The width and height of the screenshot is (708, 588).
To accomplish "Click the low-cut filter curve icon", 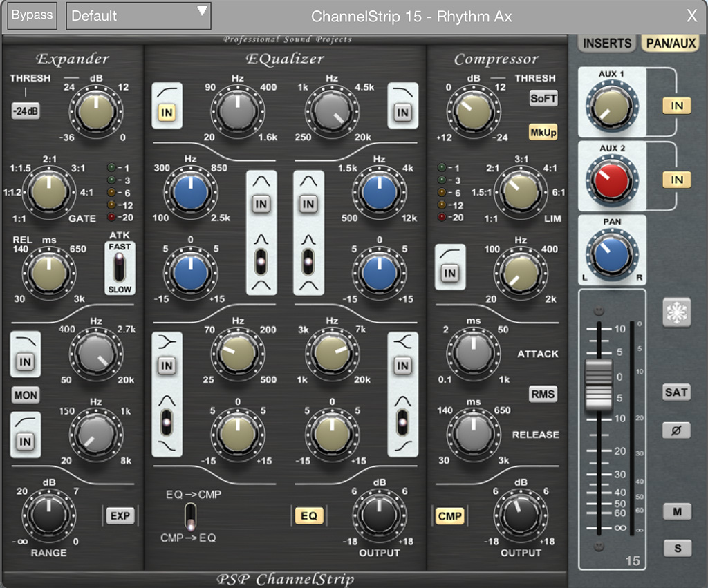I will click(x=167, y=93).
